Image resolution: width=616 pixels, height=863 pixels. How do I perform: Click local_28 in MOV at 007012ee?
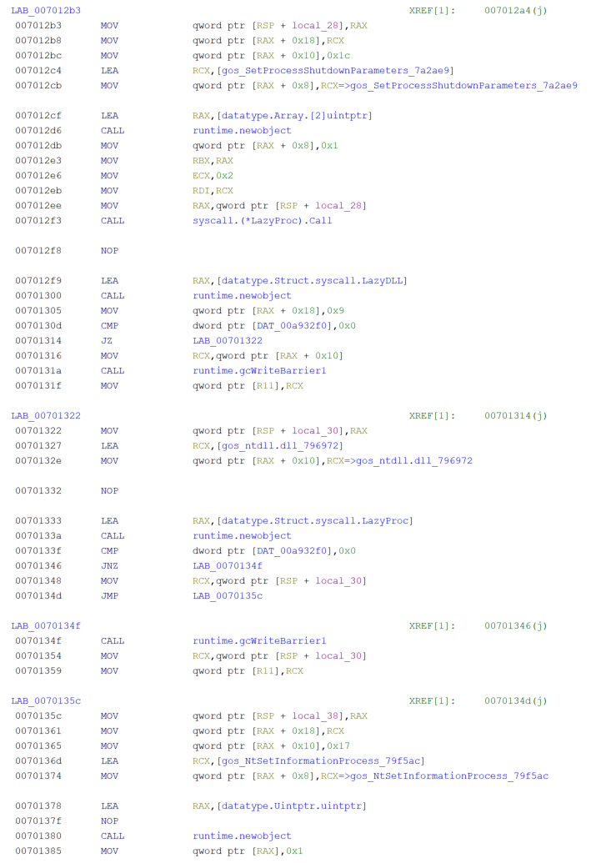338,206
